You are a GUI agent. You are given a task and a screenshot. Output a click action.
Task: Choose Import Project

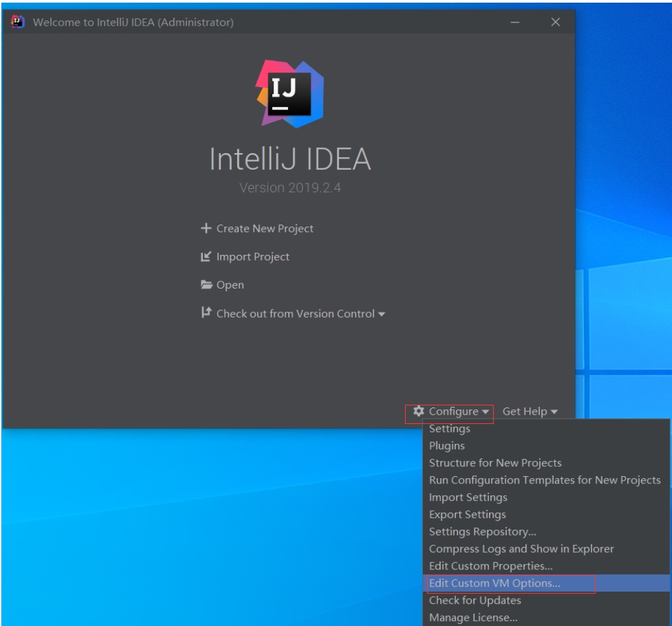pos(253,257)
